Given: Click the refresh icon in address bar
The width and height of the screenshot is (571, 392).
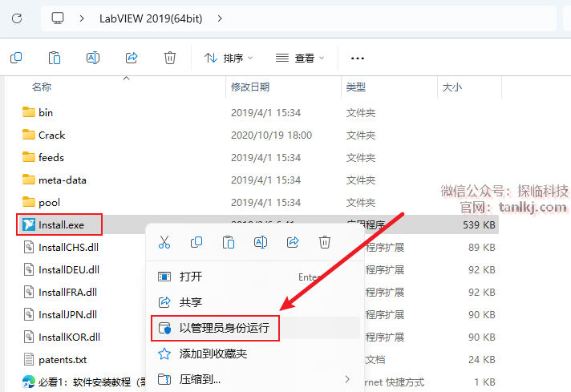Looking at the screenshot, I should (17, 18).
